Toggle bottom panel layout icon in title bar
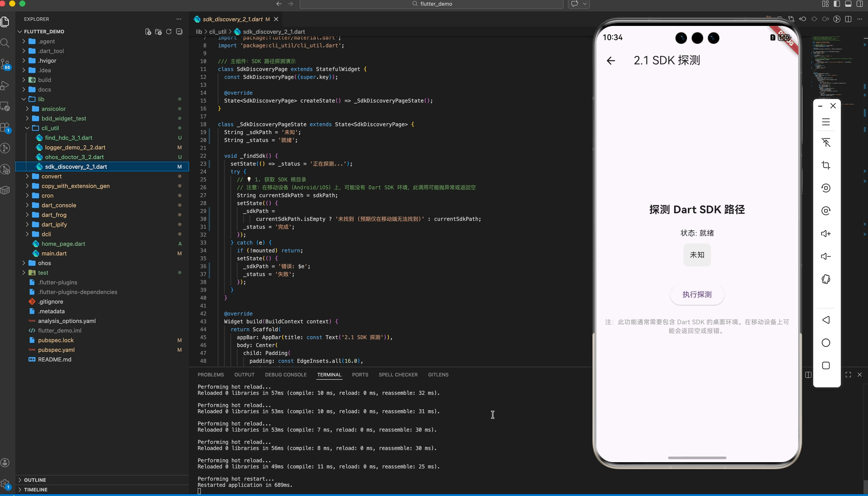 (x=848, y=4)
